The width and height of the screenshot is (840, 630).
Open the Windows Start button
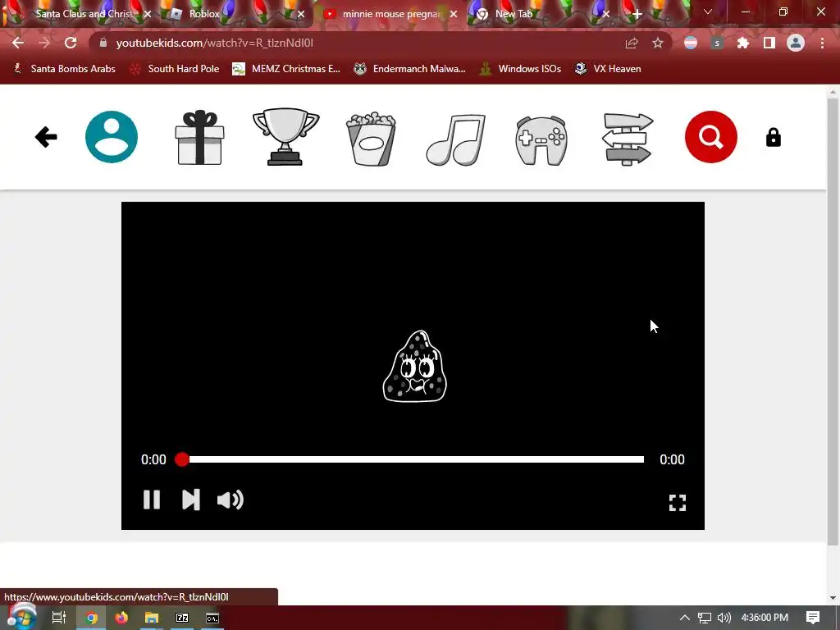tap(21, 618)
